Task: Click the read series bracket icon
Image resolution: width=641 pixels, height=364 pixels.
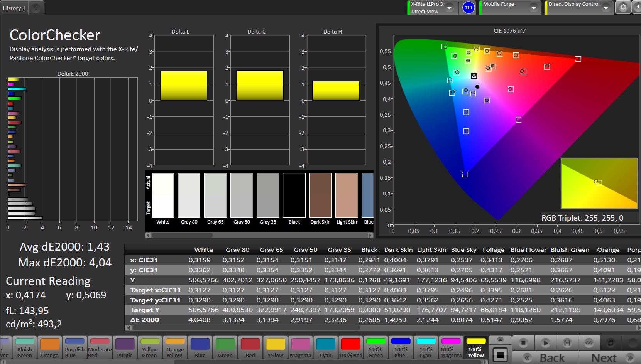Action: (567, 342)
